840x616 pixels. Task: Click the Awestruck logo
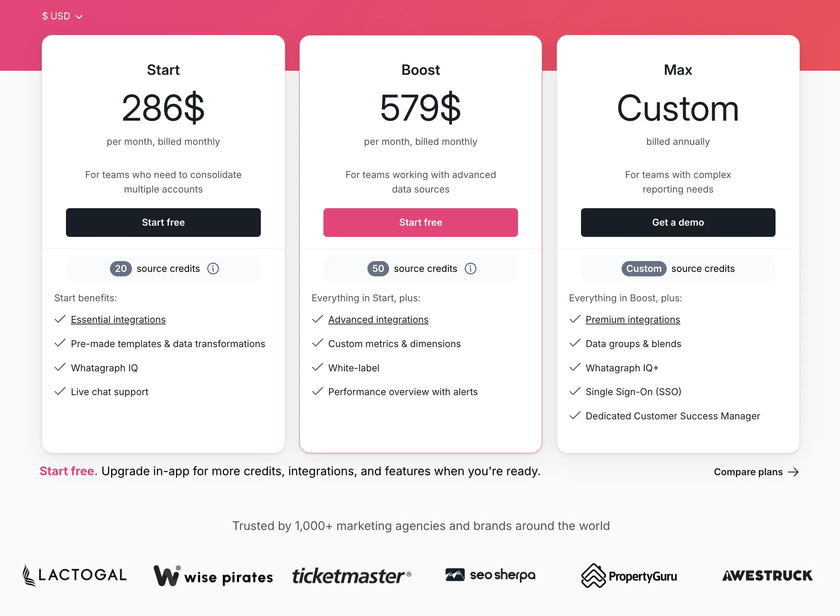[x=766, y=575]
